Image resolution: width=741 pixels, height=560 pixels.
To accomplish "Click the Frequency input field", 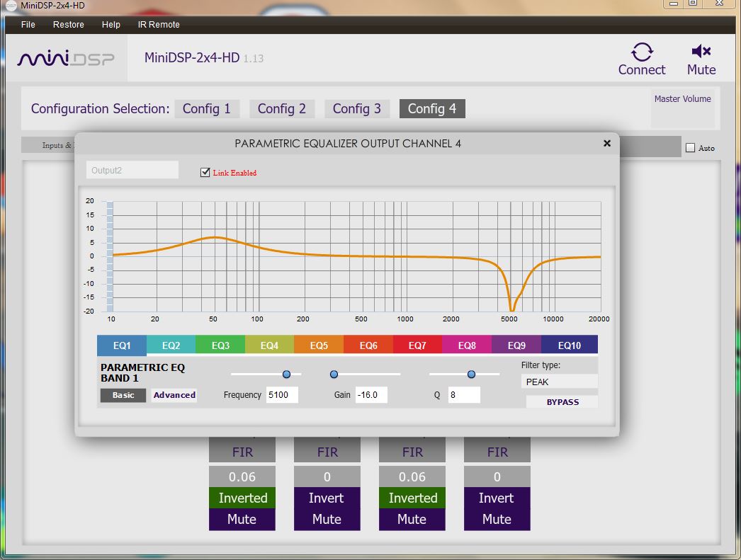I will pyautogui.click(x=282, y=395).
